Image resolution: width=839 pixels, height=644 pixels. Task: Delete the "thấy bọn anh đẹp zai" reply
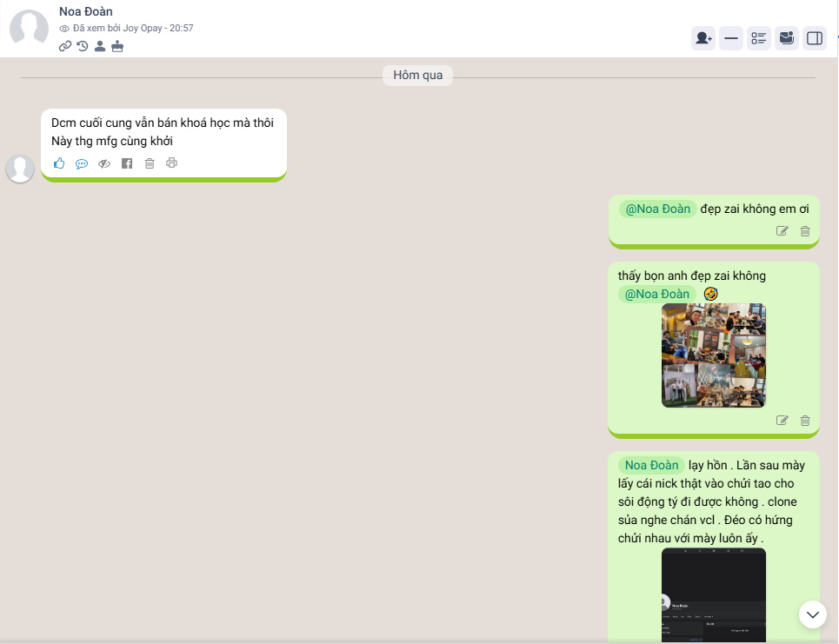tap(805, 421)
